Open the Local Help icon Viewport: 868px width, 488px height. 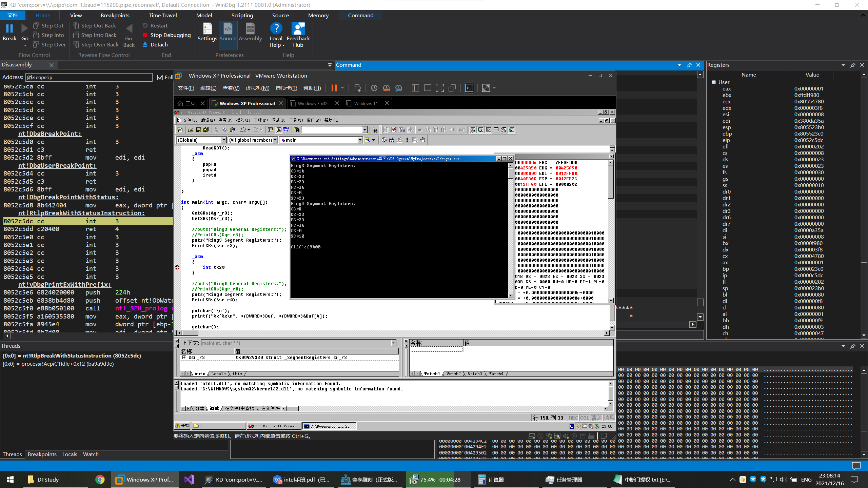point(276,29)
